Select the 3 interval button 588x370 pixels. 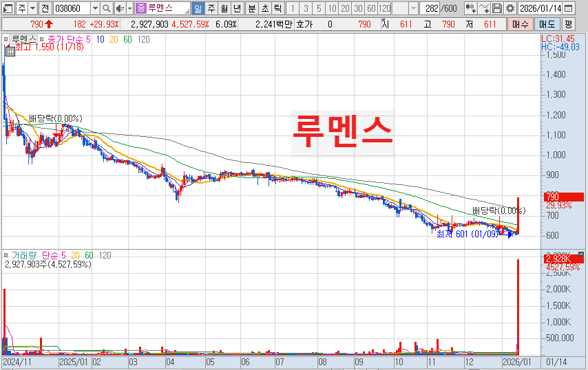click(306, 8)
